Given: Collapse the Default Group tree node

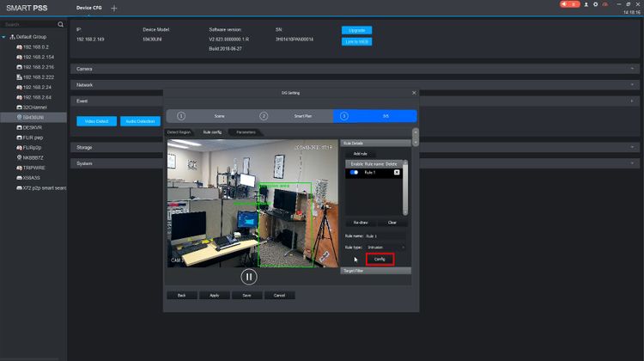Looking at the screenshot, I should coord(4,38).
